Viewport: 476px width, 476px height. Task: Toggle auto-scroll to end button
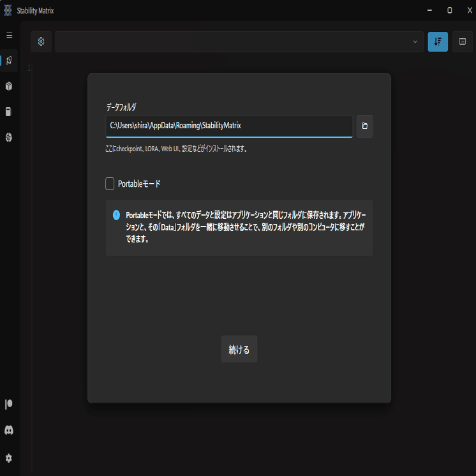tap(438, 41)
